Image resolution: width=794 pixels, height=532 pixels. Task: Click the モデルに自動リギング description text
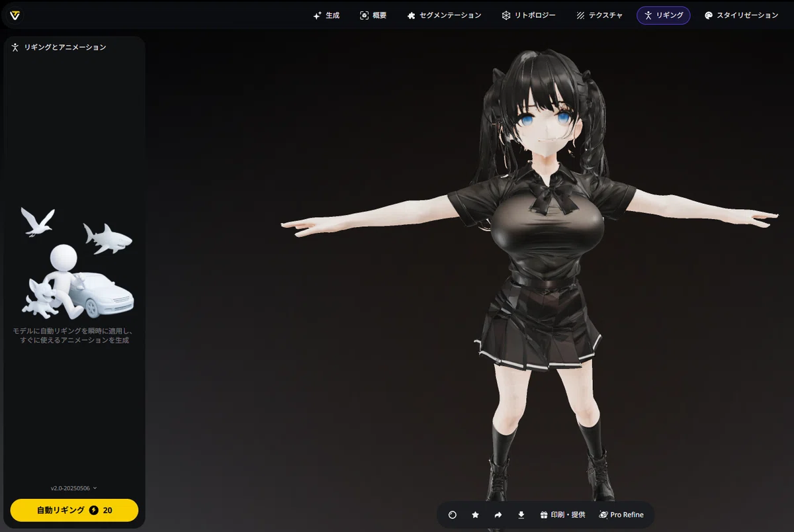point(73,335)
